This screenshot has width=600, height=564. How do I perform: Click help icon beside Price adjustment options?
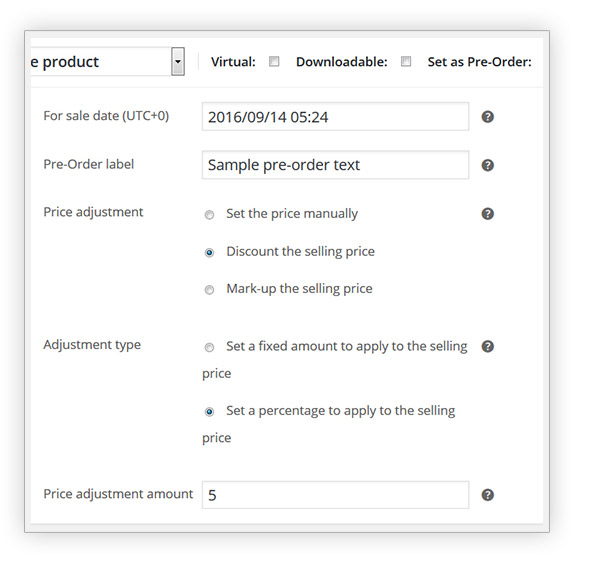pyautogui.click(x=488, y=214)
